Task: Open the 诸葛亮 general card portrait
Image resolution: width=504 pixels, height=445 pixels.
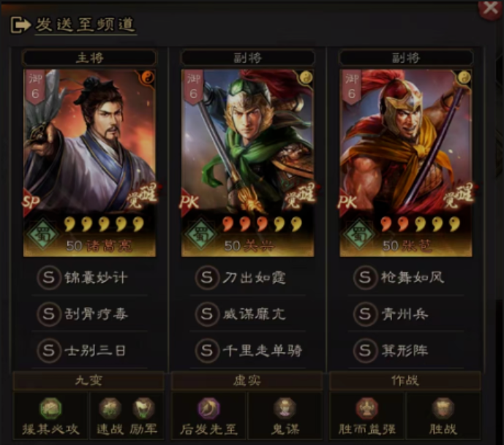Action: [90, 163]
